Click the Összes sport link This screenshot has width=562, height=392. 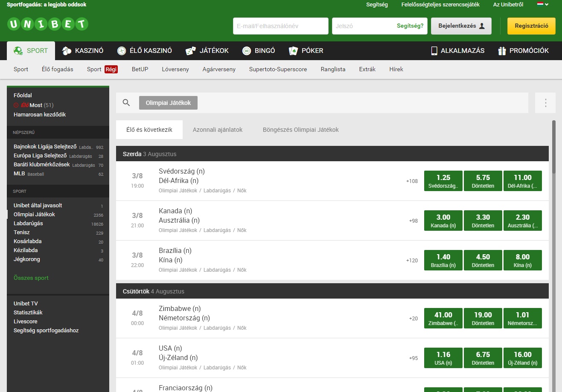click(x=31, y=278)
